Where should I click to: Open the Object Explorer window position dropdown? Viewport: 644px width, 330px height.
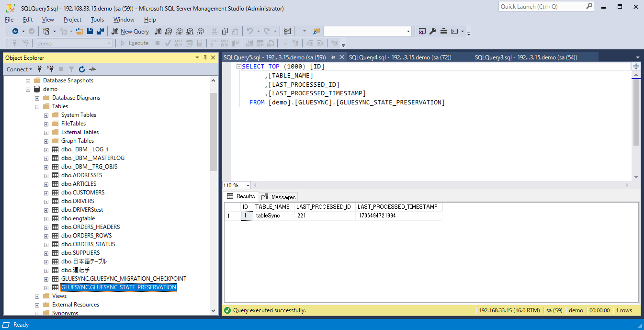point(197,57)
